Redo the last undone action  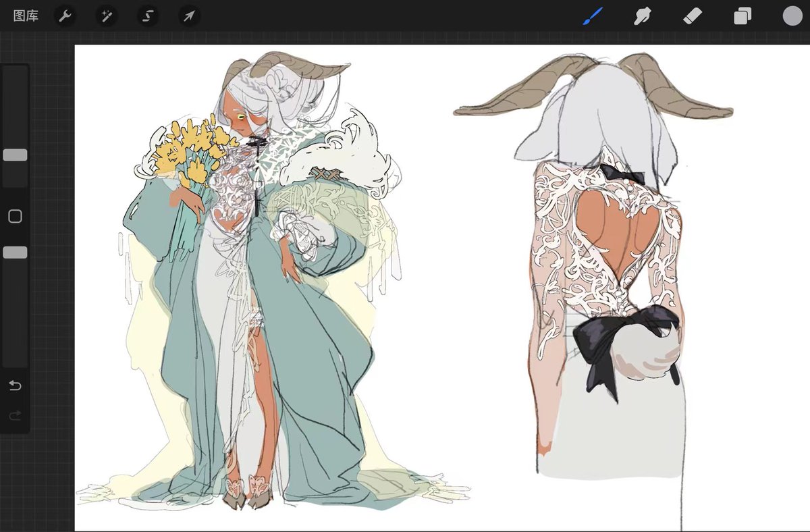[x=15, y=415]
